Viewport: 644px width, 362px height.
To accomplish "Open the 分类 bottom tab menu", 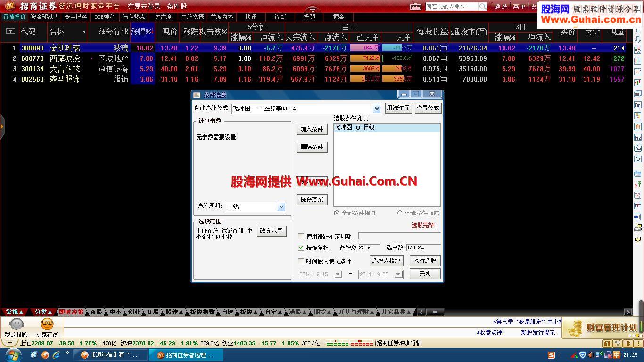I will point(42,312).
